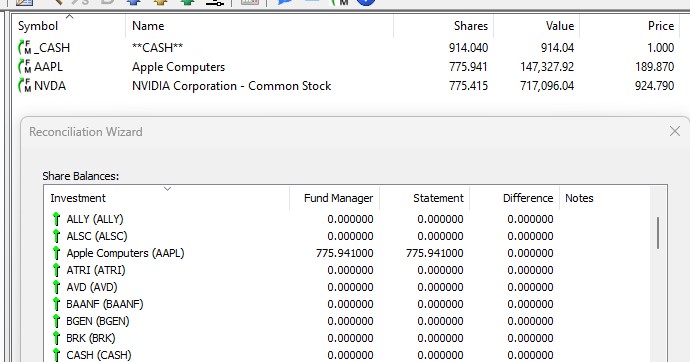Click the Share Balances list scrollbar thumb
Viewport: 690px width, 362px height.
tap(658, 233)
